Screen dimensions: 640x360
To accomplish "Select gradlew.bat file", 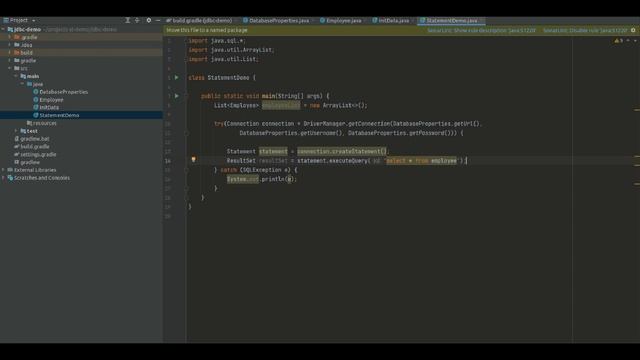I will [34, 139].
